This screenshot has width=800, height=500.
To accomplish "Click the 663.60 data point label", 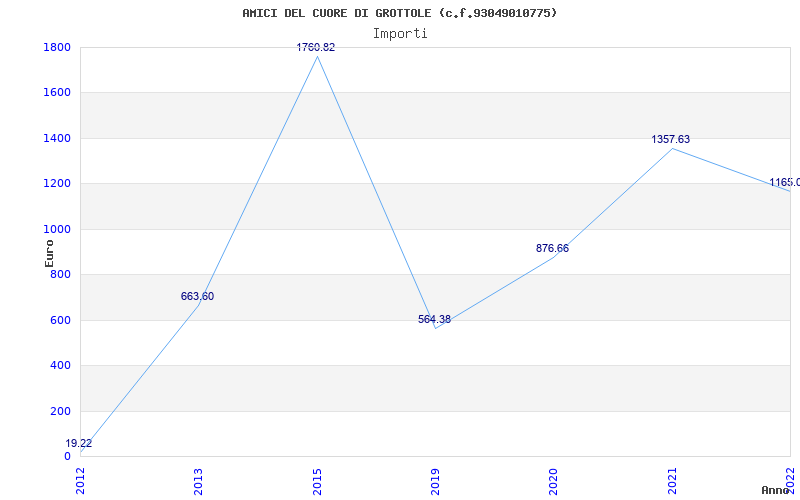I will tap(197, 296).
